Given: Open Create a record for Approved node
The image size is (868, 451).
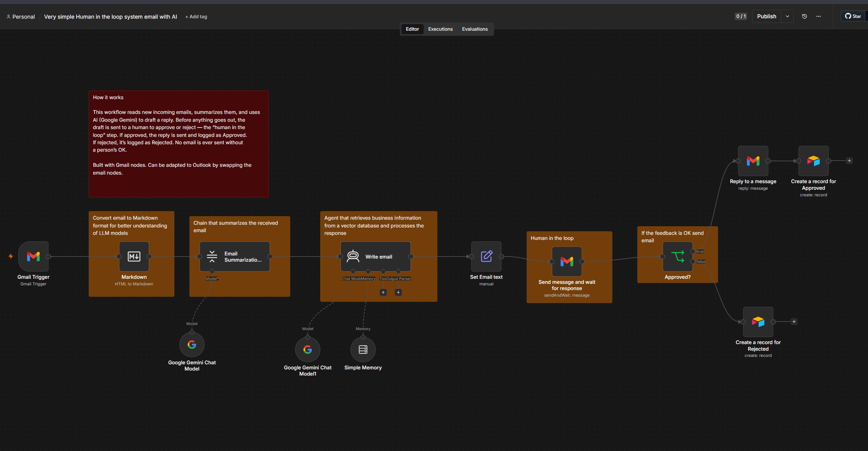Looking at the screenshot, I should click(x=814, y=161).
